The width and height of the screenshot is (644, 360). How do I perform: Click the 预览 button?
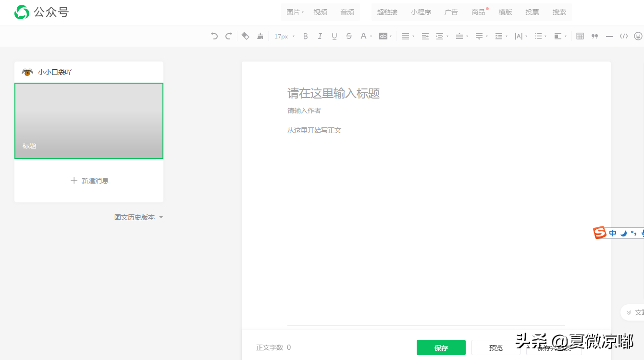pos(495,347)
